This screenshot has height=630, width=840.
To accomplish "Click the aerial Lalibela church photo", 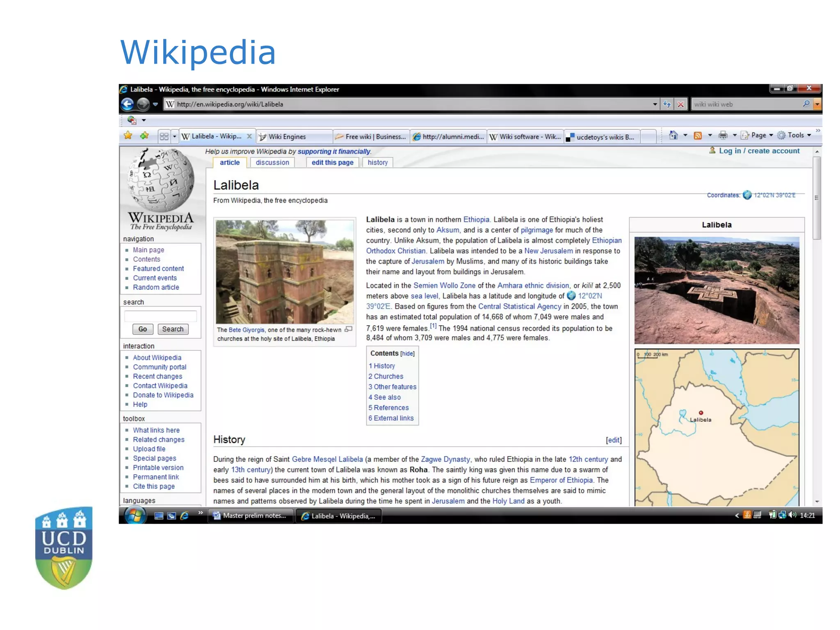I will (x=717, y=290).
